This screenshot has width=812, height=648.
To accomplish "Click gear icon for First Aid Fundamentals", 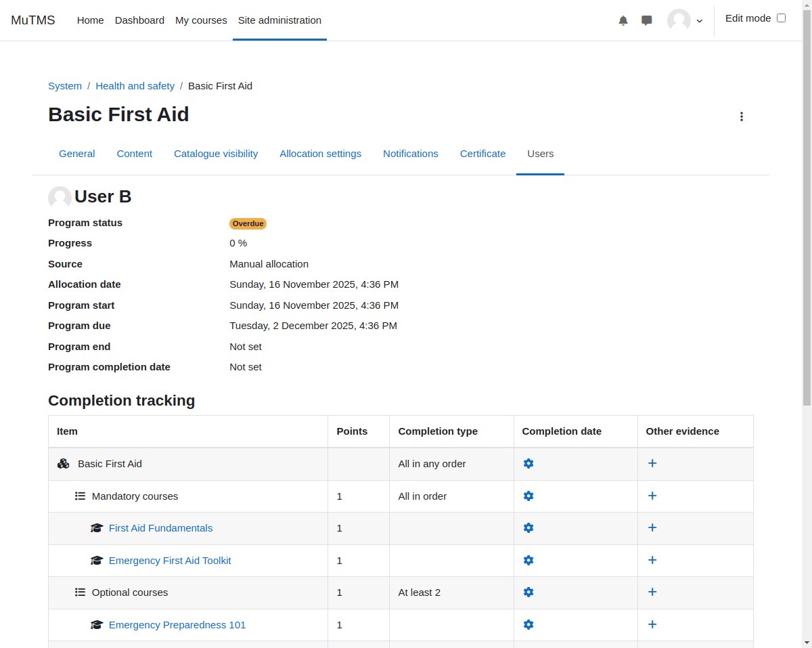I will click(x=528, y=528).
